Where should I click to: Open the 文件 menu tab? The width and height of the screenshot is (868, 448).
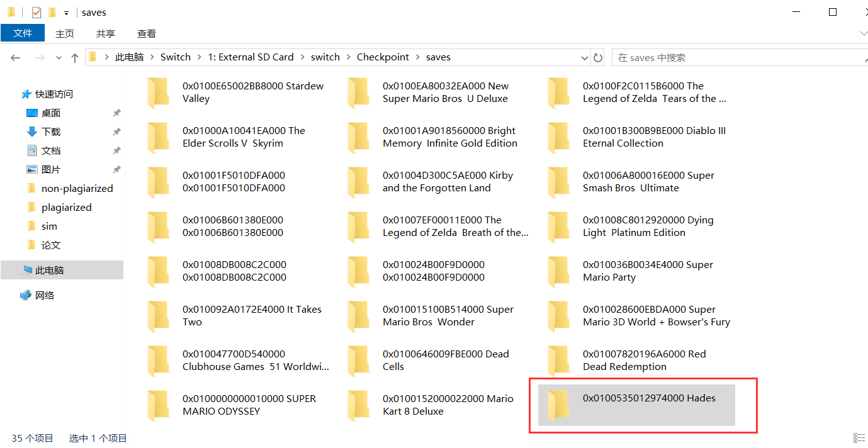(x=23, y=33)
